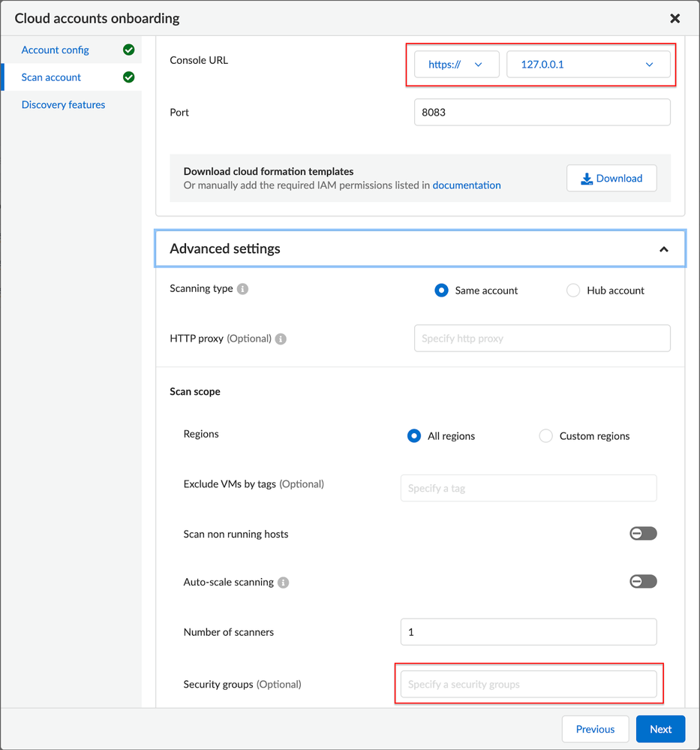
Task: Select Custom regions for scan scope
Action: point(545,436)
